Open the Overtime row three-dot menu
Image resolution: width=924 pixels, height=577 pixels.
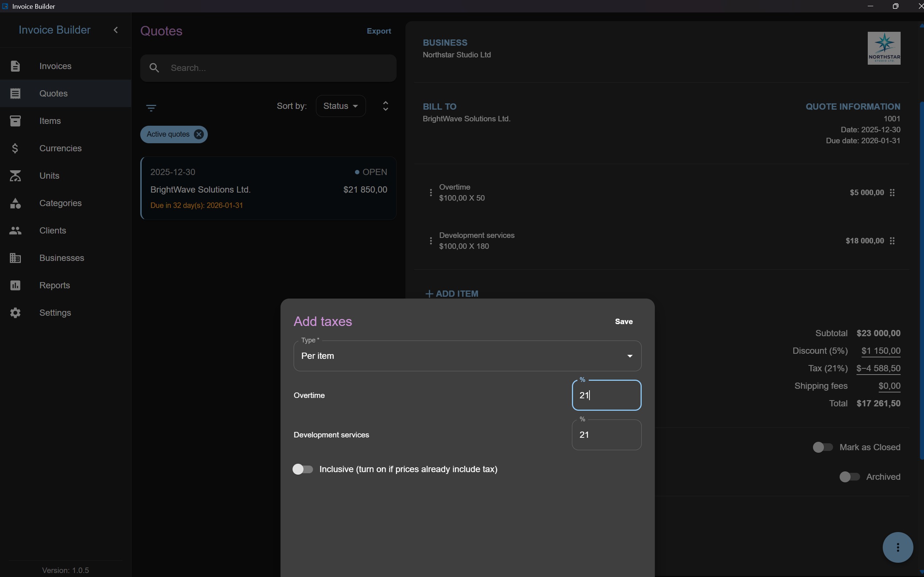(x=431, y=193)
